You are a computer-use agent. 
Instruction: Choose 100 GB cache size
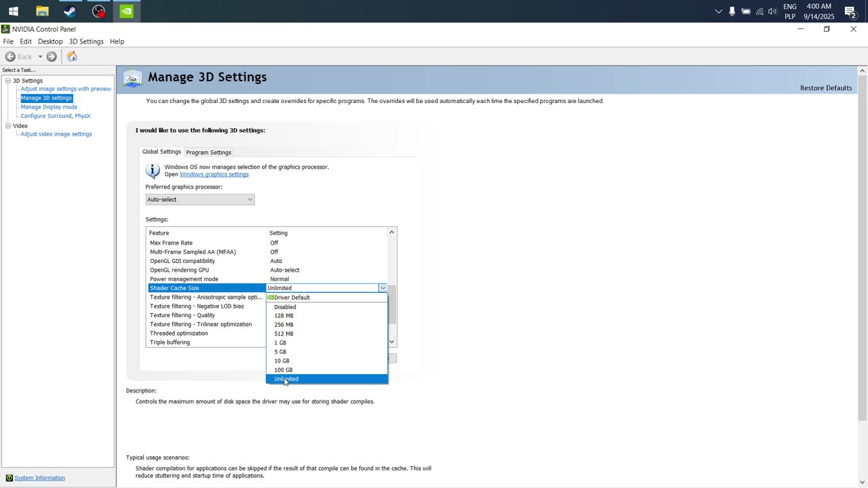click(327, 370)
